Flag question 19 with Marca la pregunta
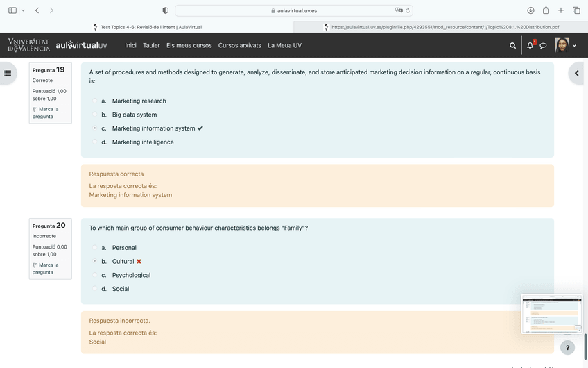 (45, 112)
